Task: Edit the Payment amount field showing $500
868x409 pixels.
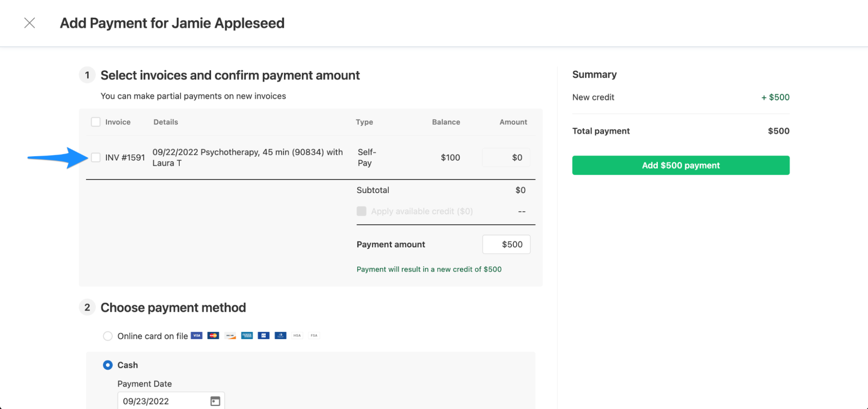Action: [x=506, y=244]
